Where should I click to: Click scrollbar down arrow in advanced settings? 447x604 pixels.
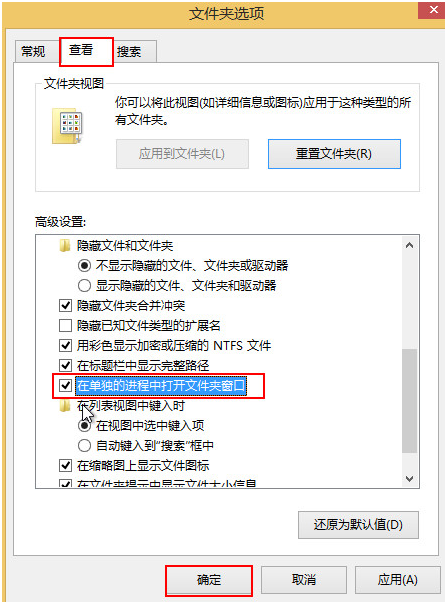(409, 478)
